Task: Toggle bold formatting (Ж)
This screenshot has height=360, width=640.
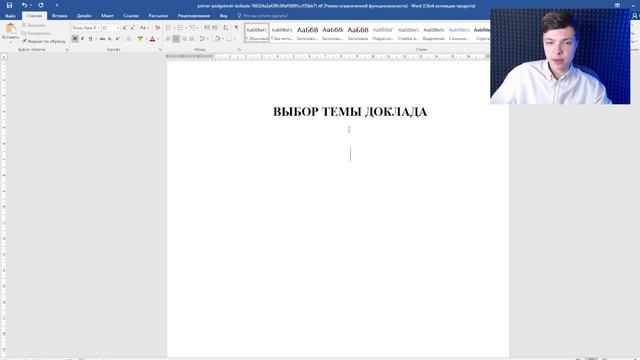Action: [75, 39]
